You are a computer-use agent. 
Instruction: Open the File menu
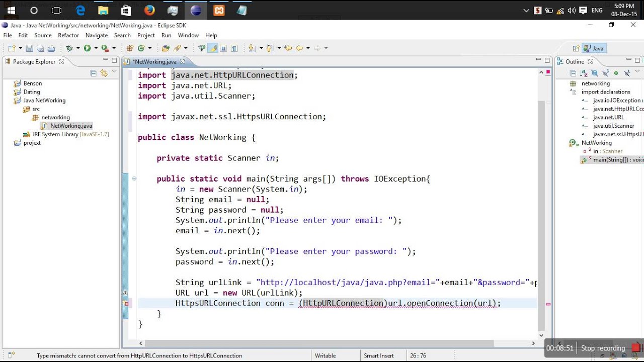pos(8,35)
